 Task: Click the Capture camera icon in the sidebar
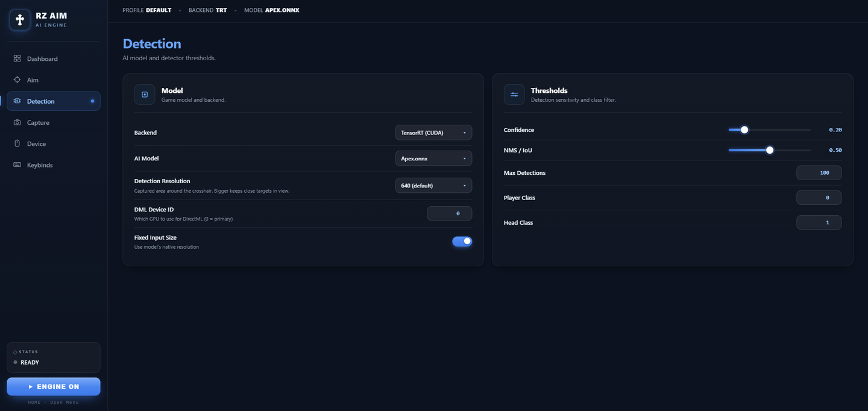tap(17, 122)
